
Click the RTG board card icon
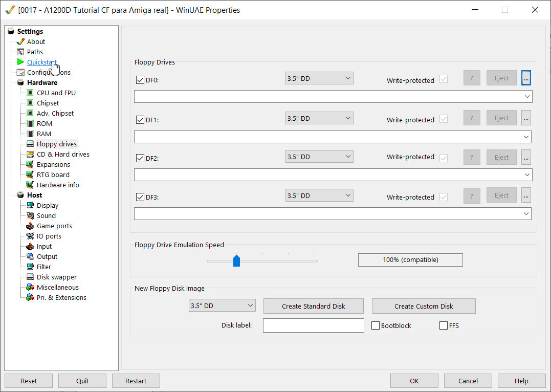pos(30,175)
